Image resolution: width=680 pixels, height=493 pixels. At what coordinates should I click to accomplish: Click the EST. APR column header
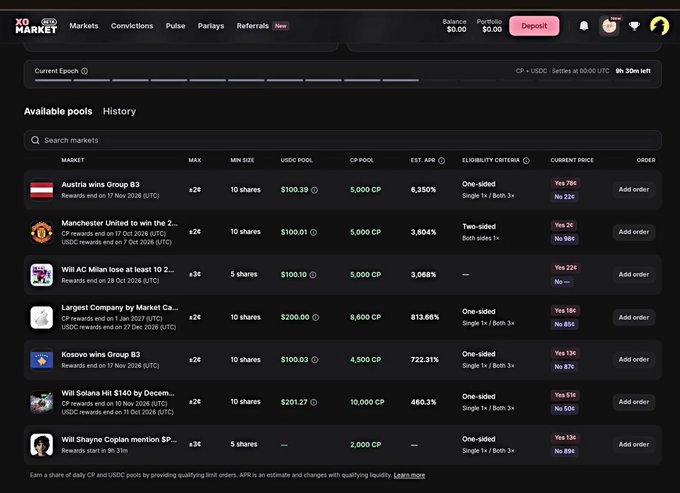tap(423, 160)
